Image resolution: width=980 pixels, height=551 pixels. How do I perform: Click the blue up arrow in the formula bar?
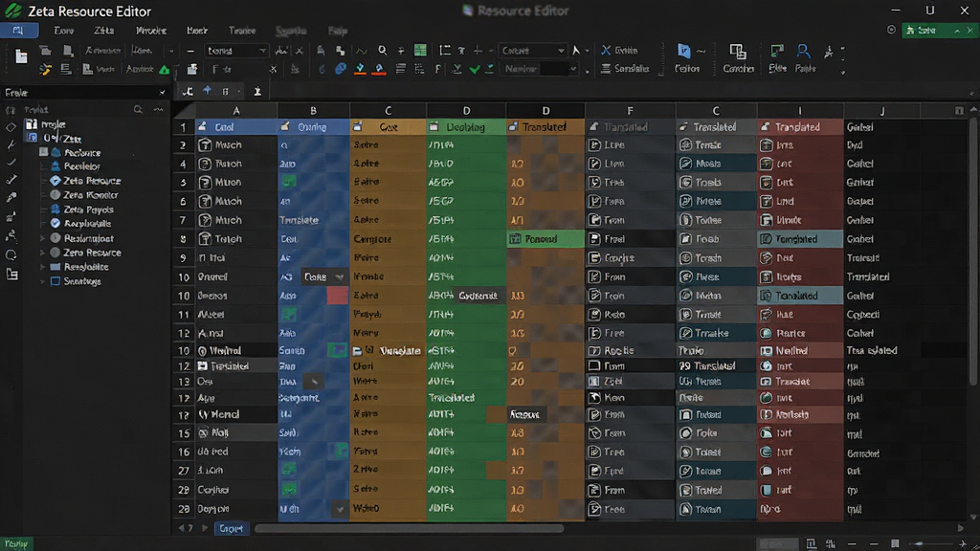(207, 91)
